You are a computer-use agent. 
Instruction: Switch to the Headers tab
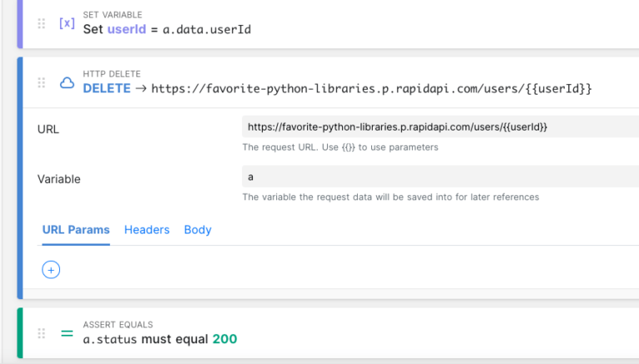146,229
